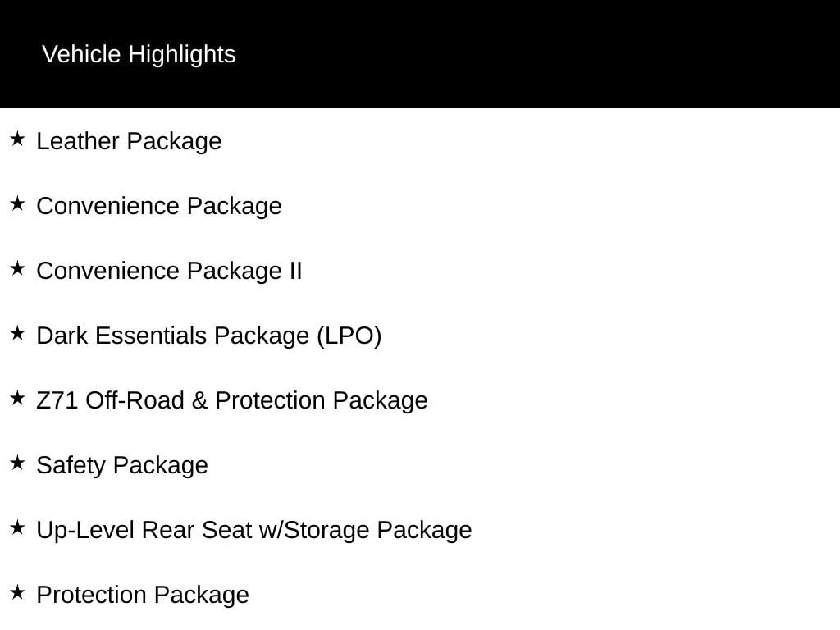Select the star next to Convenience Package II

17,268
